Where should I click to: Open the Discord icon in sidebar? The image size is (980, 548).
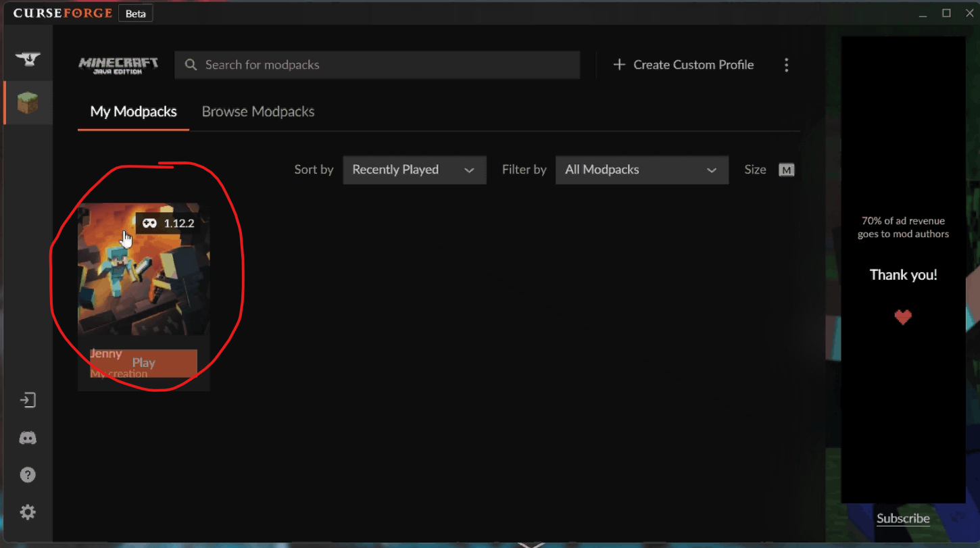28,438
